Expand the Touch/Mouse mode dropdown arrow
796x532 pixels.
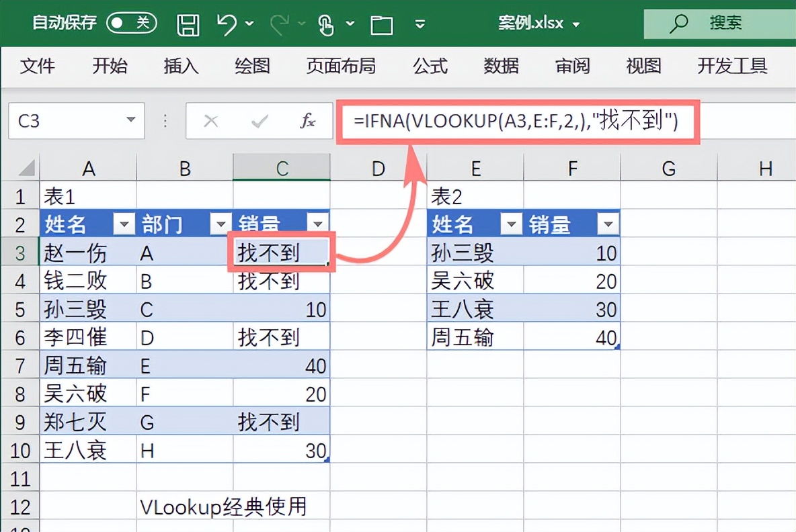tap(350, 24)
